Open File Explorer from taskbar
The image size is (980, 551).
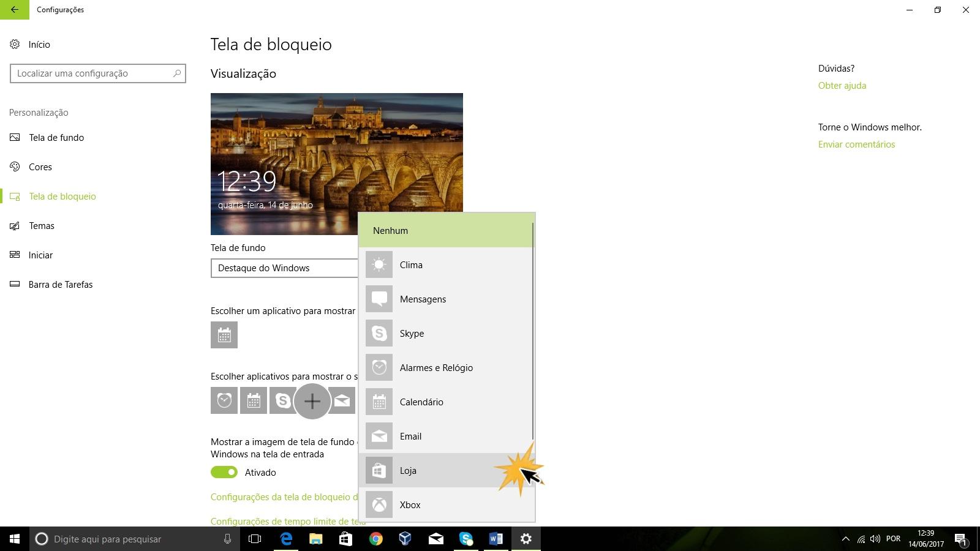[x=316, y=539]
